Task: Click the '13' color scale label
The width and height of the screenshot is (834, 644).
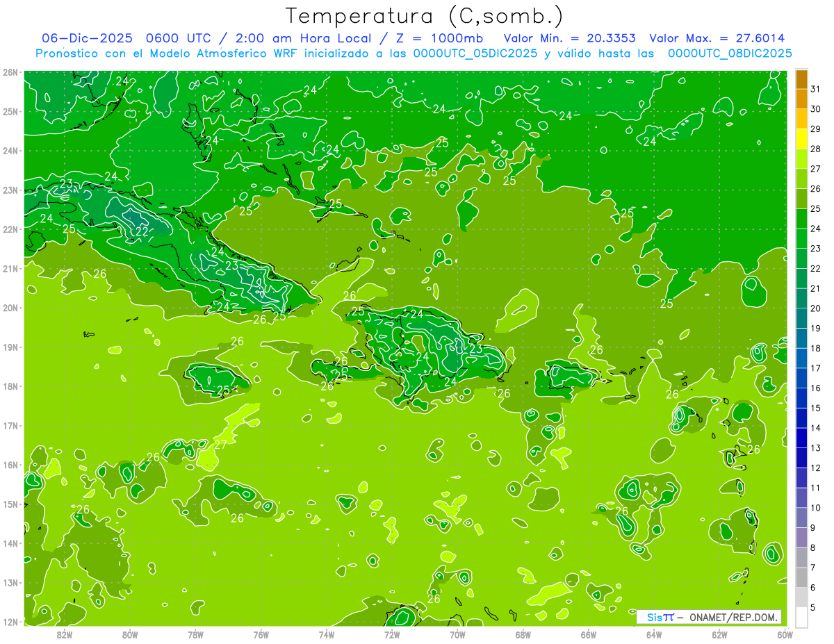Action: [x=815, y=448]
